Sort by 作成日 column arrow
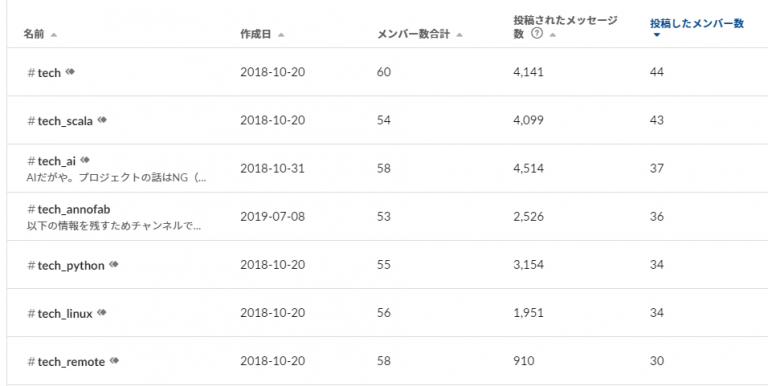 point(281,35)
